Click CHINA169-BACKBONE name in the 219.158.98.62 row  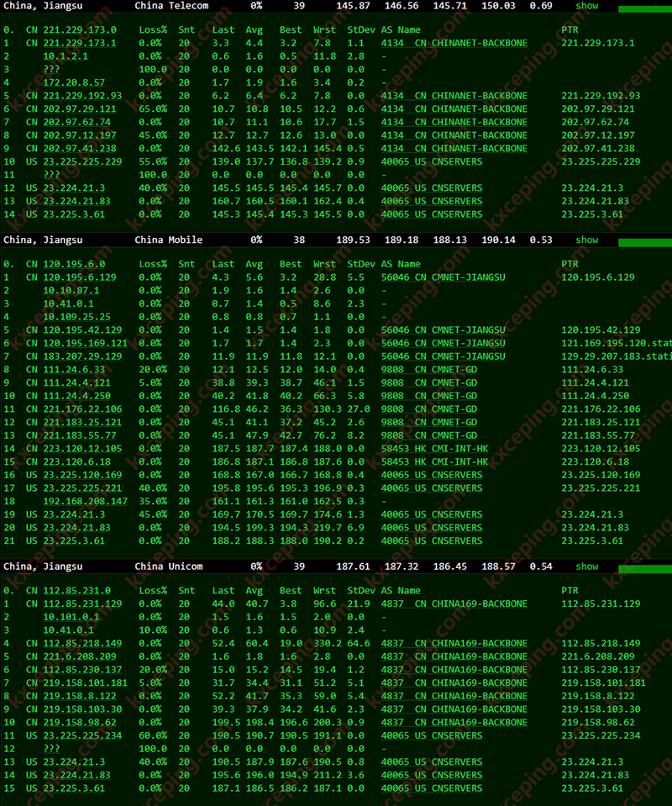point(480,722)
